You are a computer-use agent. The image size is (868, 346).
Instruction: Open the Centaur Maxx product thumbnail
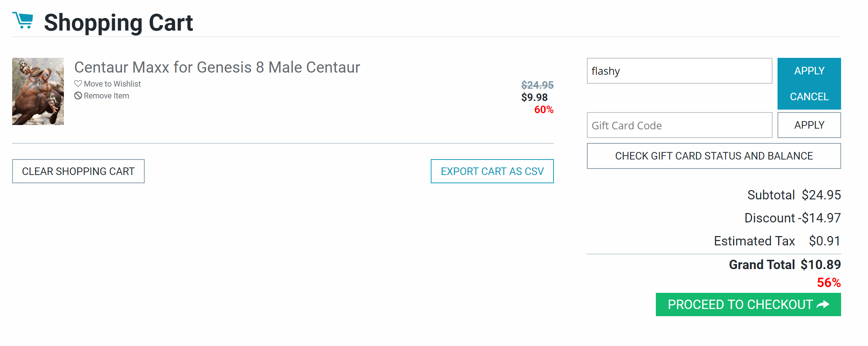coord(38,91)
